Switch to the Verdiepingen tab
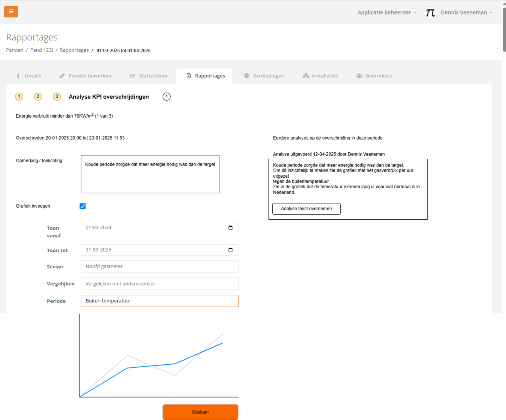The height and width of the screenshot is (420, 506). click(x=264, y=76)
